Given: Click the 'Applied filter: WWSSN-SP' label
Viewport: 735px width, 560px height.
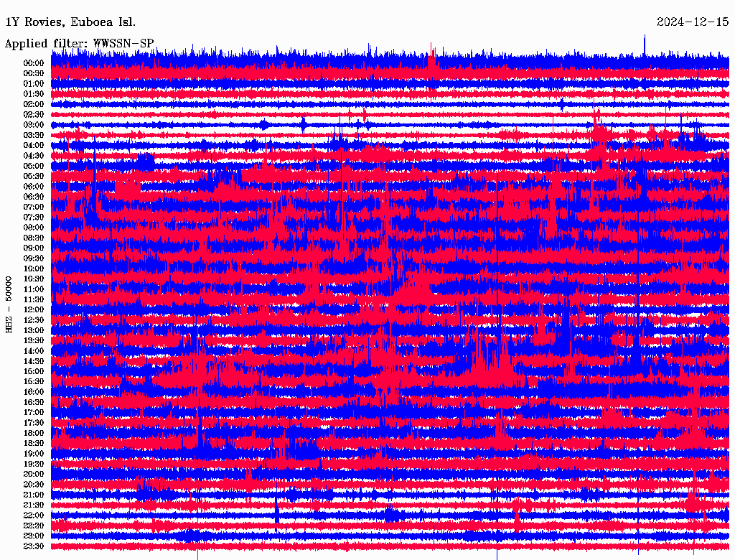Looking at the screenshot, I should [x=79, y=44].
